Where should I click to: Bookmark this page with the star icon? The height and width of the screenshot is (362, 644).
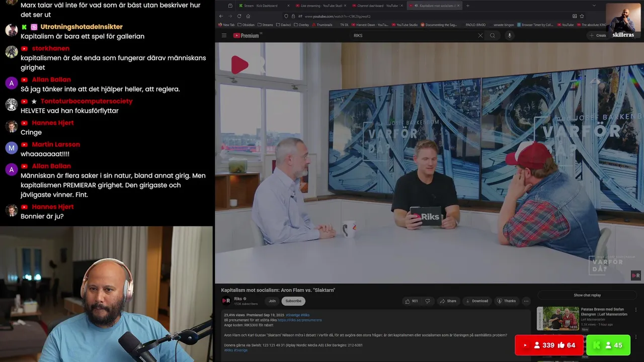pos(582,16)
